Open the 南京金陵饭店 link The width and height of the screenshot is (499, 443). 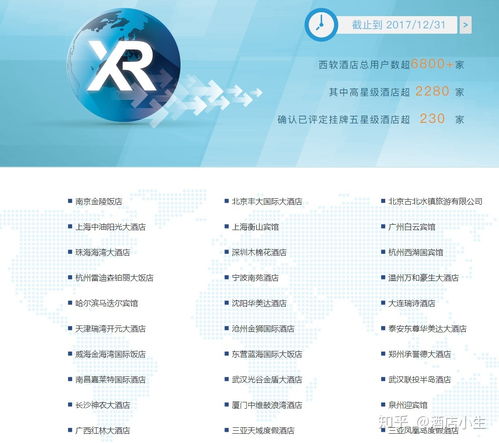point(99,201)
